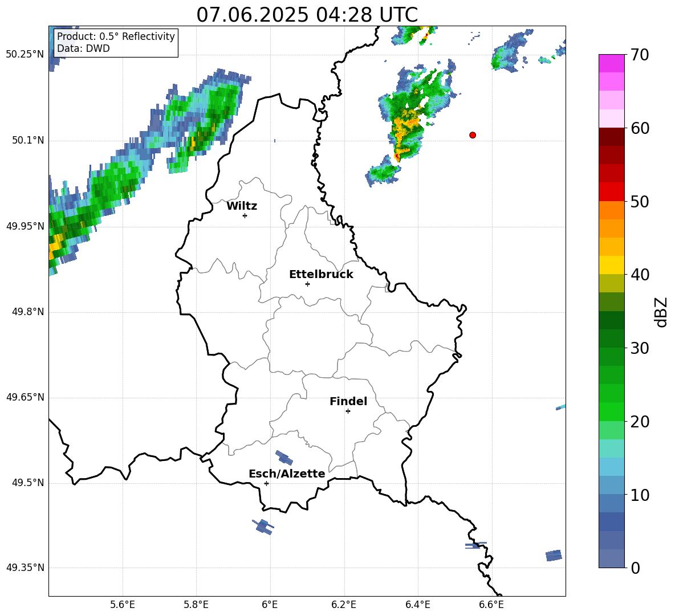Click the colorbar tick label 60

point(640,128)
